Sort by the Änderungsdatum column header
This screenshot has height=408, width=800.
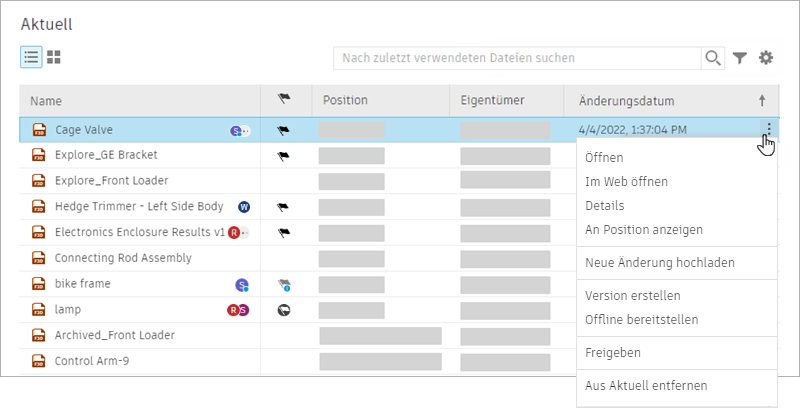click(626, 101)
